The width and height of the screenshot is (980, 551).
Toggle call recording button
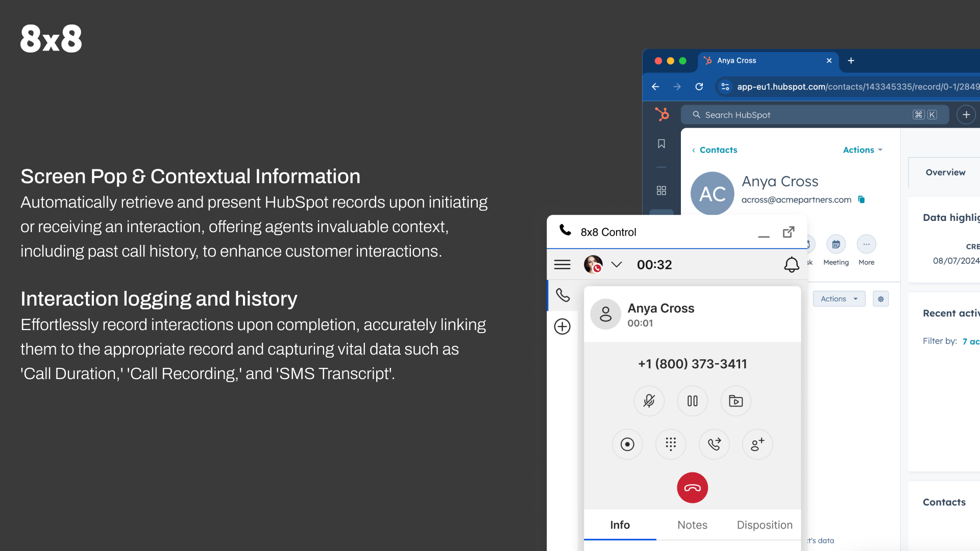627,444
